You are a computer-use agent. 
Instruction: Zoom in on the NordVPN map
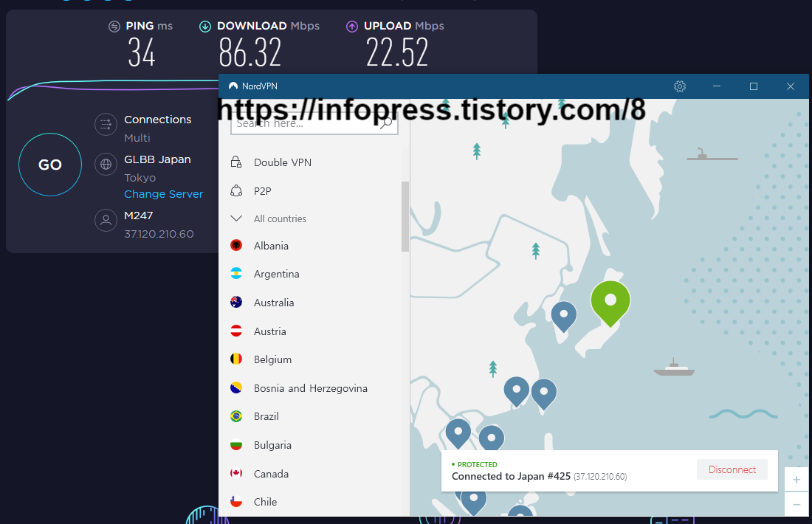click(x=796, y=480)
